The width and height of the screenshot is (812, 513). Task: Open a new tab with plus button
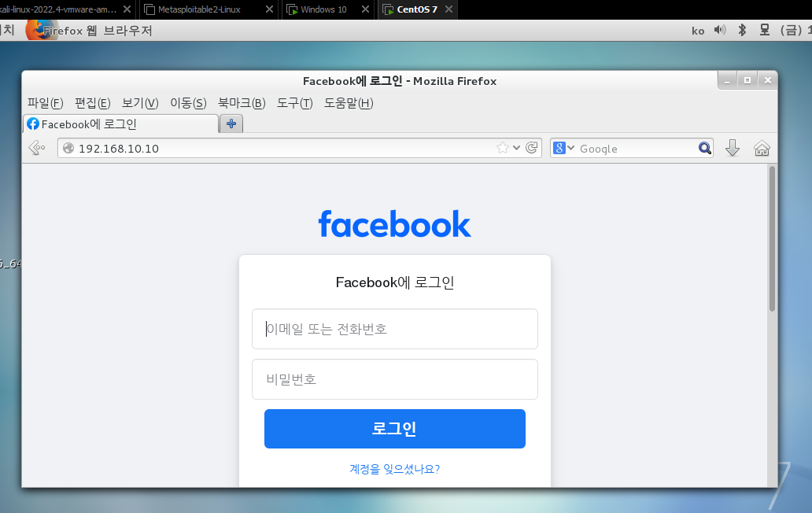point(231,124)
